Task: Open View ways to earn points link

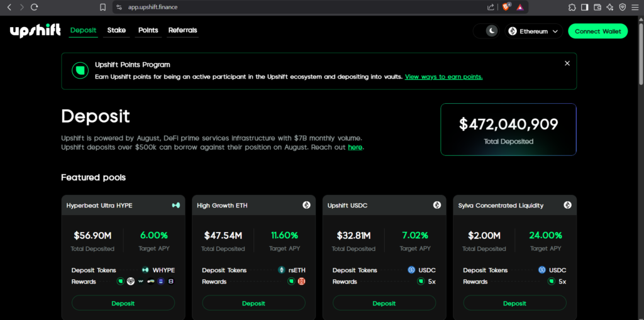Action: (x=443, y=77)
